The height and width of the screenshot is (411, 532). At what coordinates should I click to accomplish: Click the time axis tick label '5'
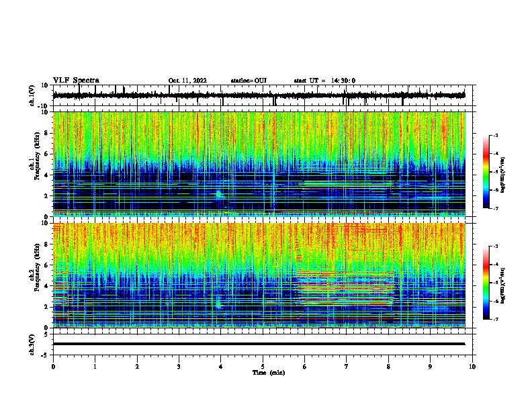(263, 367)
